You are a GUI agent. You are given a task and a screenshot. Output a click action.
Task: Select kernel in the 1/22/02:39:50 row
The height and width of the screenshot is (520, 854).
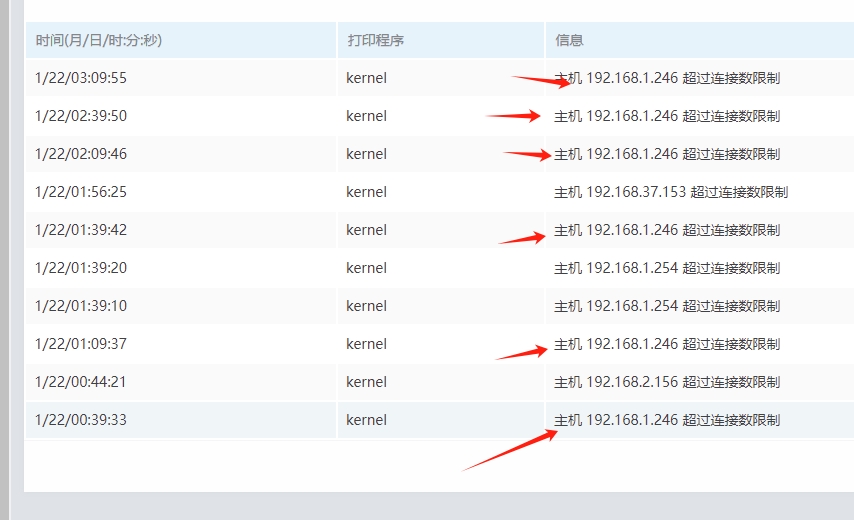(x=366, y=116)
